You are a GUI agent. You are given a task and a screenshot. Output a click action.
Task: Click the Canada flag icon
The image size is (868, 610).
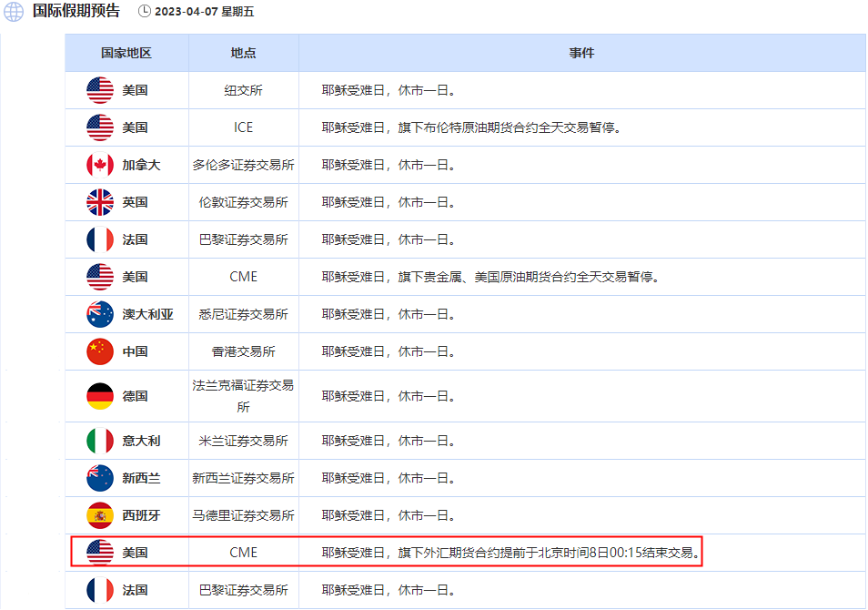click(x=100, y=165)
